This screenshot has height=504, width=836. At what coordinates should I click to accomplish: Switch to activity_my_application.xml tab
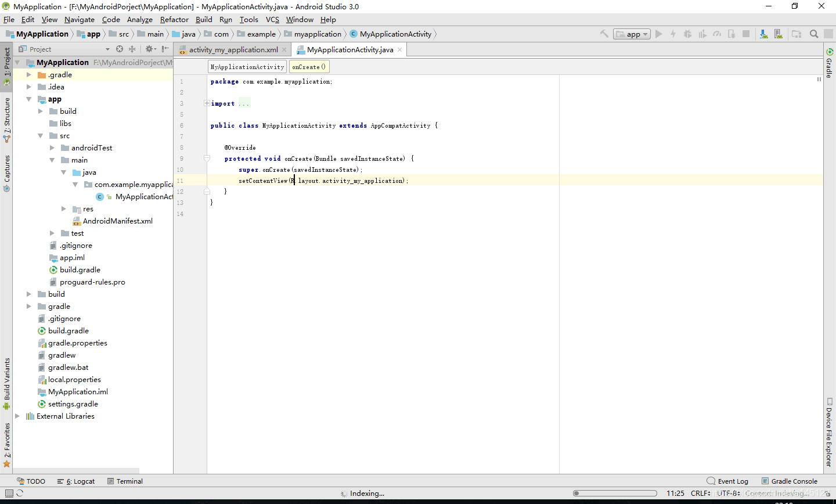[x=233, y=50]
